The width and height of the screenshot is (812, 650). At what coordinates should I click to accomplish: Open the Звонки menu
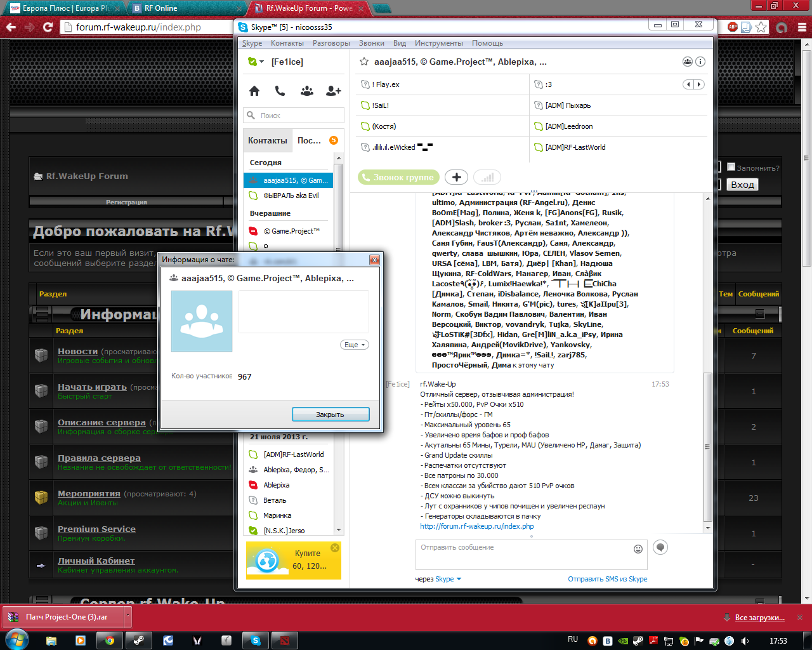tap(372, 43)
